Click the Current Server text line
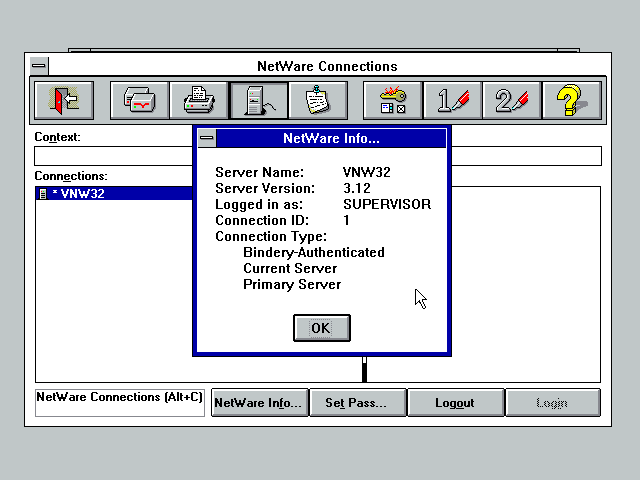Image resolution: width=640 pixels, height=480 pixels. (x=290, y=268)
